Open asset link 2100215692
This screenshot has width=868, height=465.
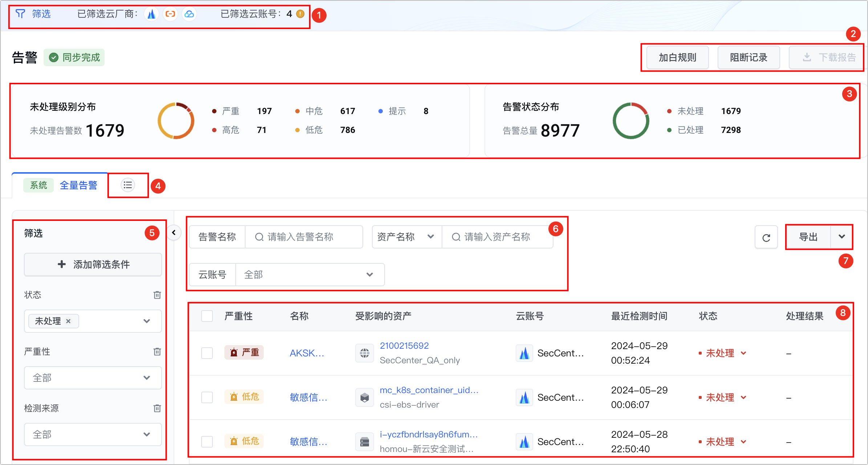(404, 345)
